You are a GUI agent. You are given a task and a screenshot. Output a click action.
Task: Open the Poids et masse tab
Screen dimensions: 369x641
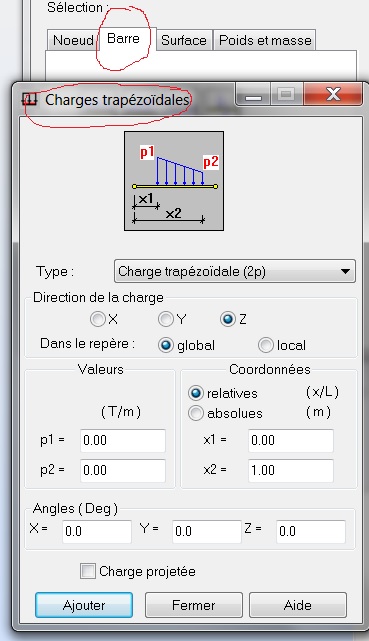pos(265,40)
